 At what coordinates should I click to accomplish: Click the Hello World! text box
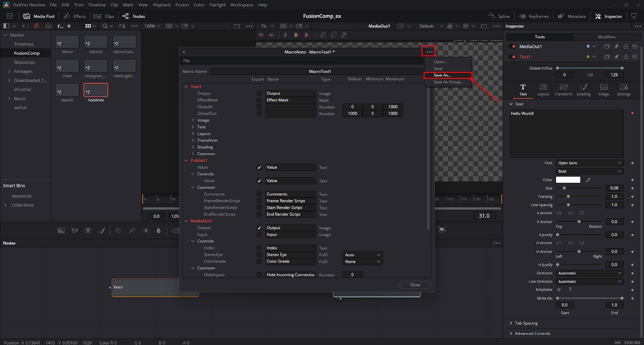[x=567, y=133]
